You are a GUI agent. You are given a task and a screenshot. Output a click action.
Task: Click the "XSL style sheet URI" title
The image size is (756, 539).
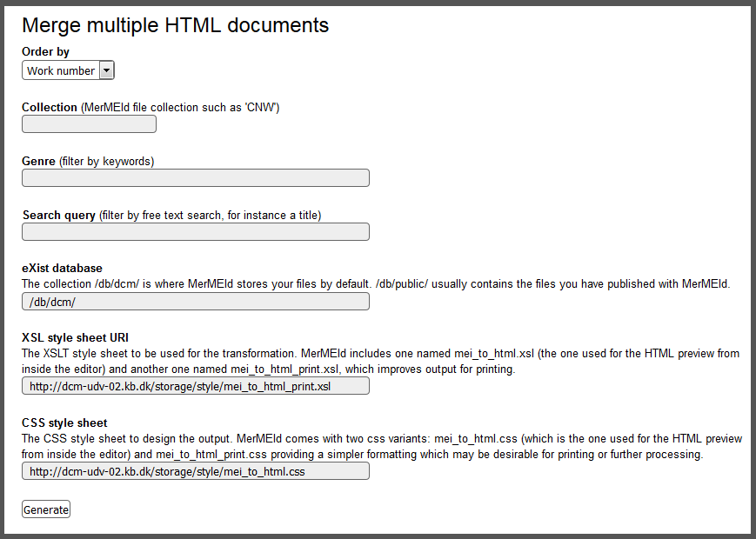click(x=76, y=337)
